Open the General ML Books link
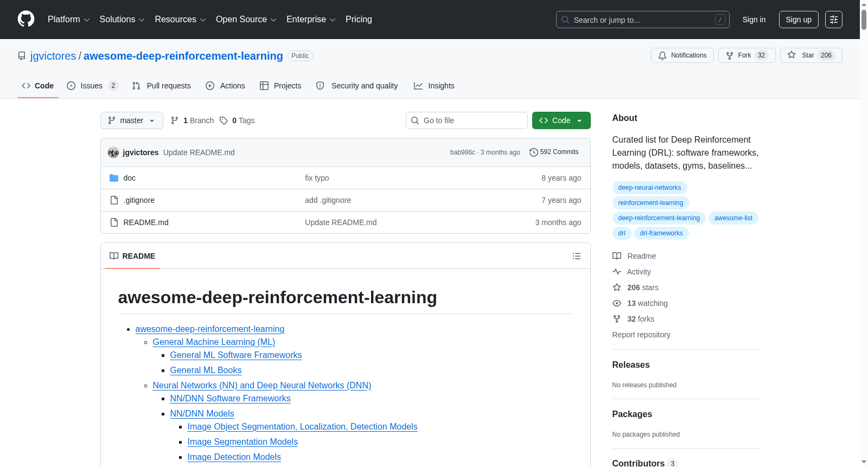Image resolution: width=868 pixels, height=467 pixels. pyautogui.click(x=206, y=370)
